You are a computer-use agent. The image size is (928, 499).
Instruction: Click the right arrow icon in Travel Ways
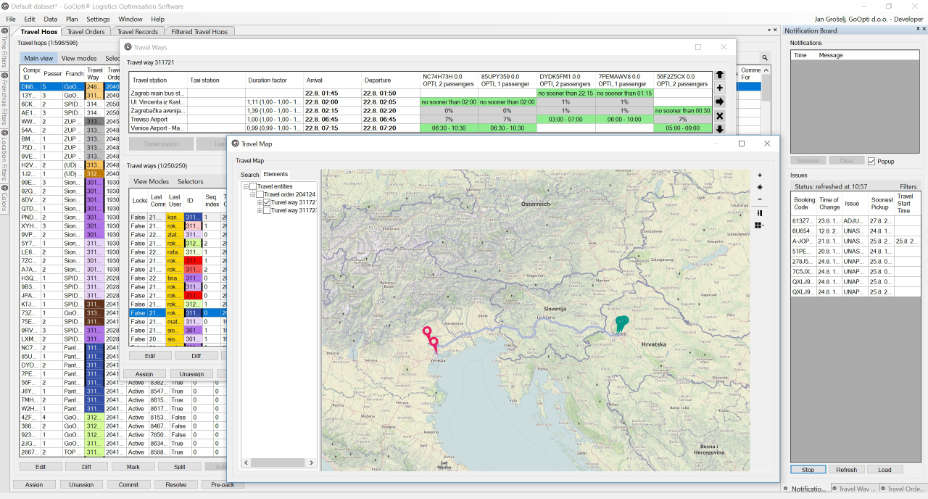click(x=720, y=102)
